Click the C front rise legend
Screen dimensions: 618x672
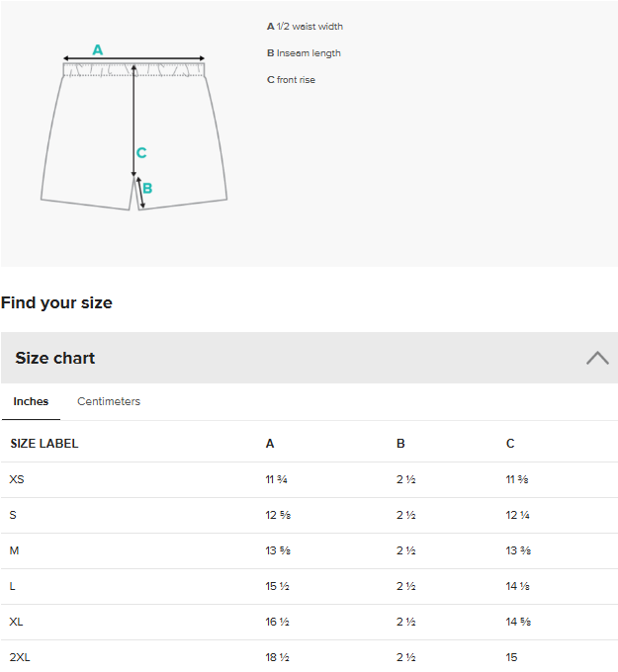[x=291, y=80]
